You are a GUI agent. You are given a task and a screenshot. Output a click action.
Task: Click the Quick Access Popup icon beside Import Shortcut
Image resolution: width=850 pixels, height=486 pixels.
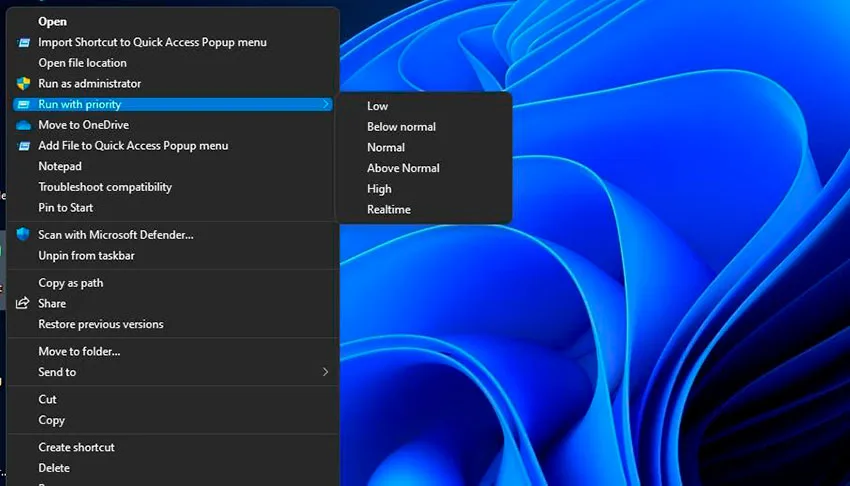point(23,42)
